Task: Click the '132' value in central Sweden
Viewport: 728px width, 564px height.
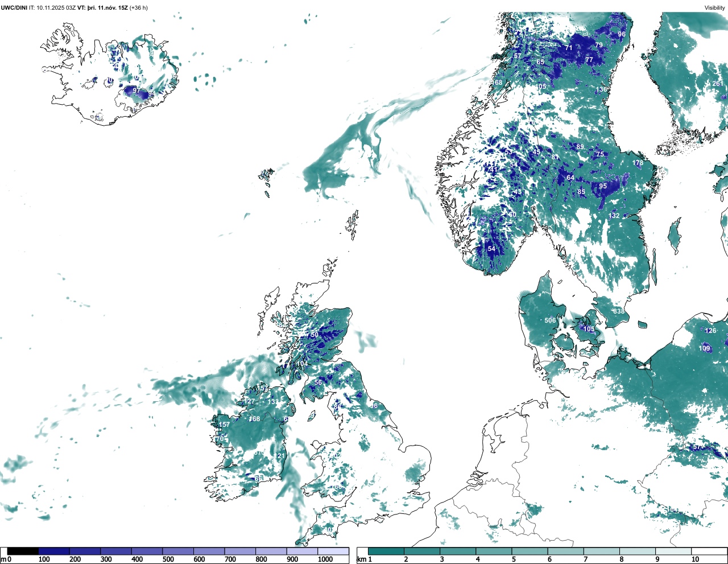Action: [x=614, y=216]
